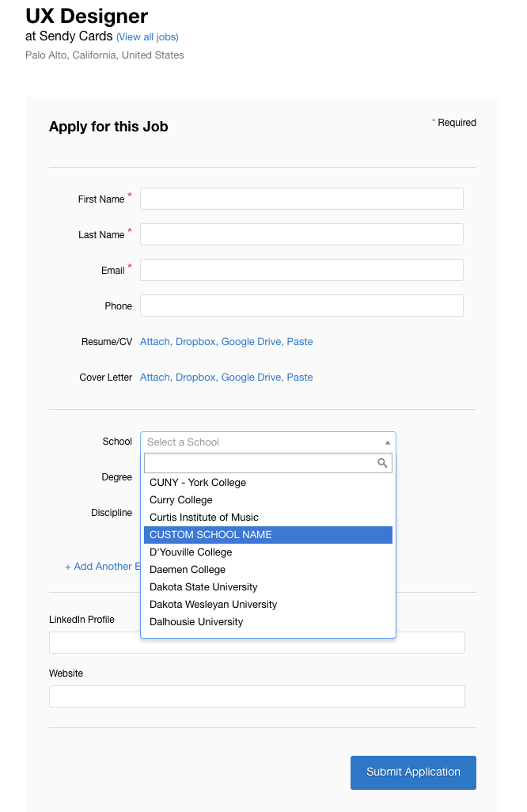Focus the Last Name text box

[x=301, y=234]
